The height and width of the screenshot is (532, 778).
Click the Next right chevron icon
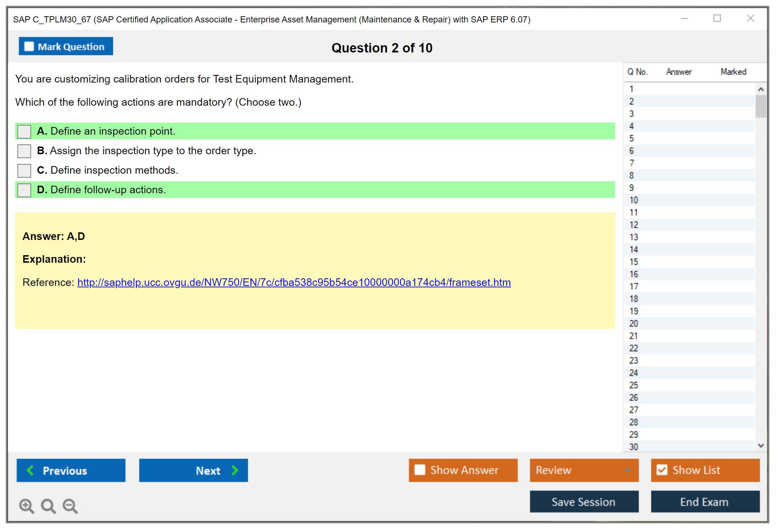pos(235,470)
